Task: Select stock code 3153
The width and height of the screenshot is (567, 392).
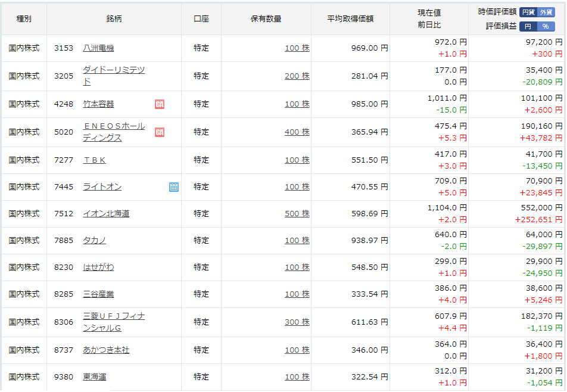Action: tap(64, 48)
